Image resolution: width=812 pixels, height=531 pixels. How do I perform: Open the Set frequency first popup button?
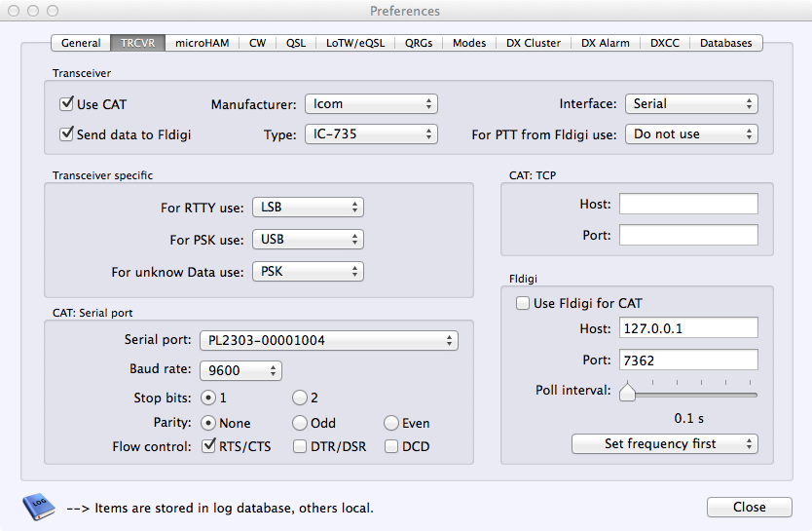pyautogui.click(x=665, y=443)
